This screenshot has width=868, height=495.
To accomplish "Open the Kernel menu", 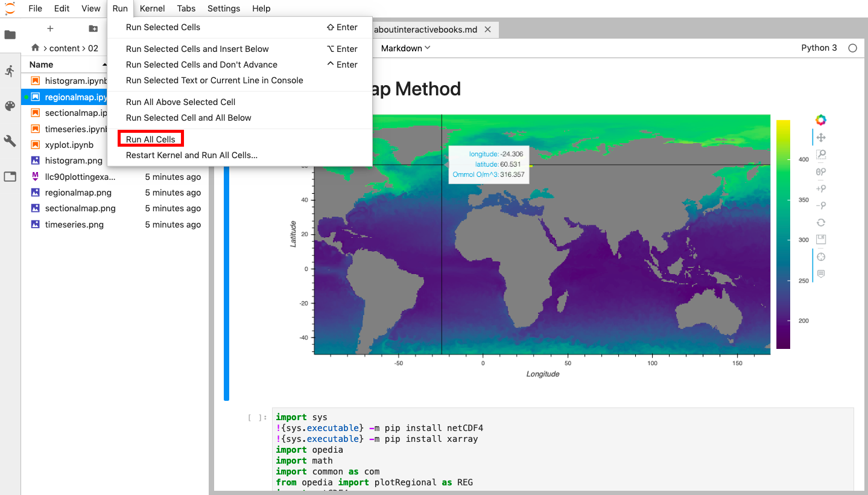I will tap(152, 8).
